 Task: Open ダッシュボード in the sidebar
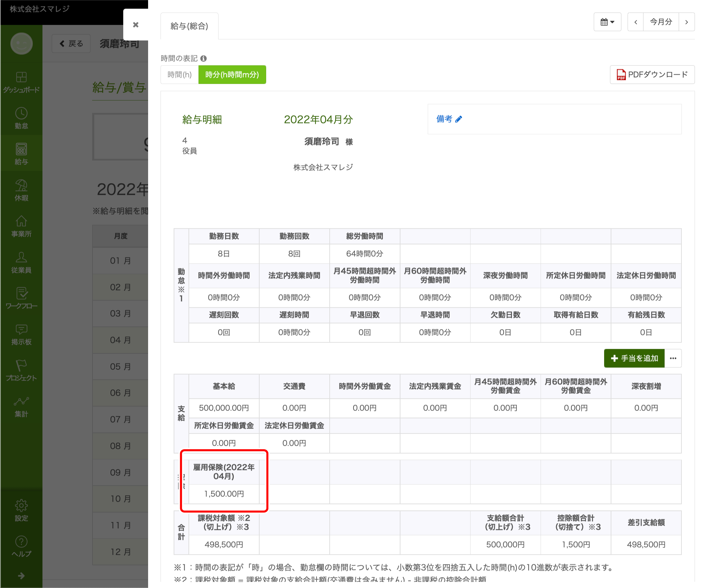[21, 82]
